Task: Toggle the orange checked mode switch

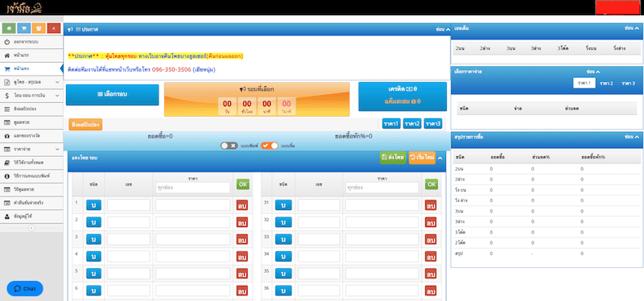Action: (270, 146)
